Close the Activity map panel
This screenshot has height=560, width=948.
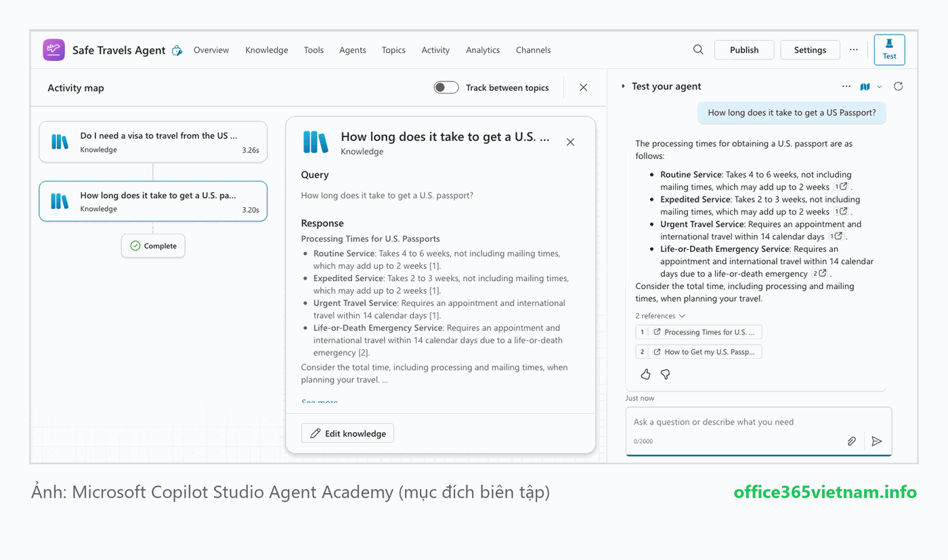tap(583, 87)
